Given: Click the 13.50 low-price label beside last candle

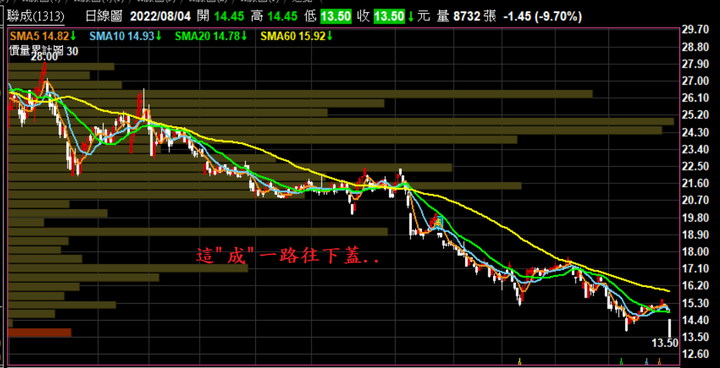Looking at the screenshot, I should 665,342.
